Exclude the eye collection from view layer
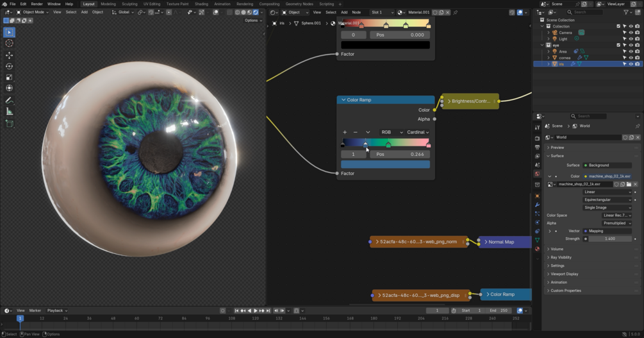This screenshot has width=644, height=338. [x=618, y=46]
